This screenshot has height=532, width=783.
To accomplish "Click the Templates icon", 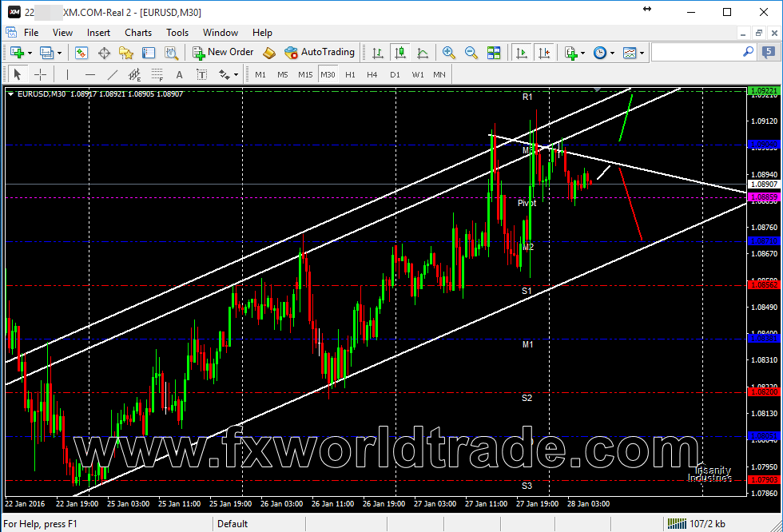I will (x=630, y=53).
